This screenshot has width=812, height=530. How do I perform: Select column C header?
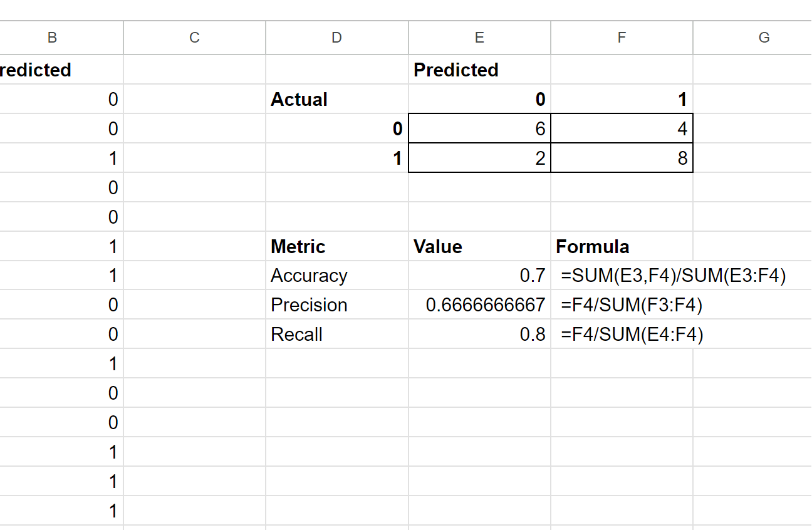[x=194, y=38]
